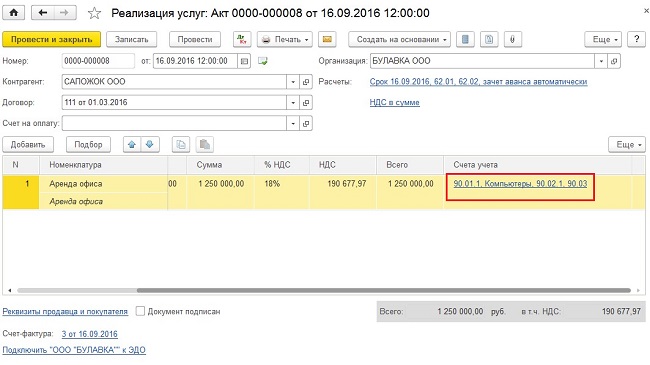
Task: Click the date field 16.09.2016 12:00:00
Action: click(196, 61)
